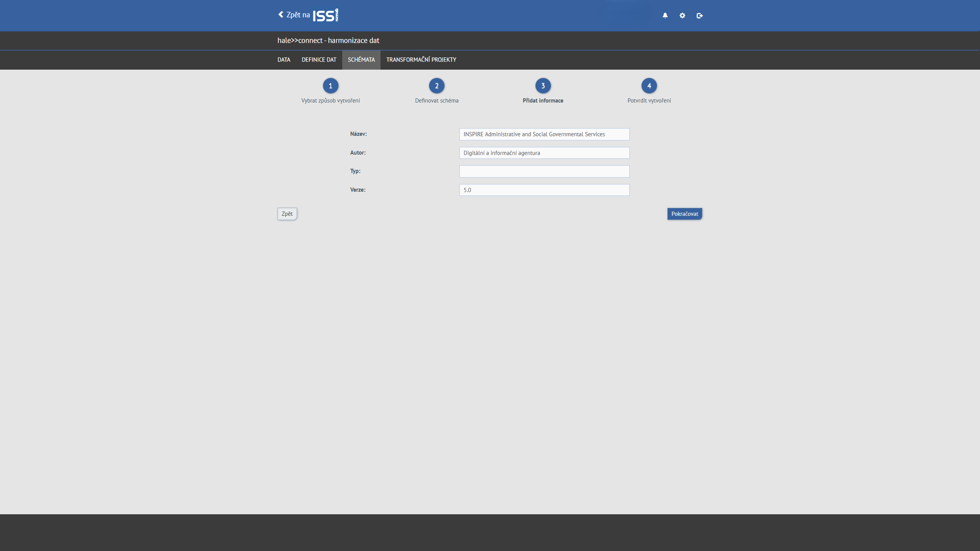980x551 pixels.
Task: Click into the Autor field
Action: pyautogui.click(x=544, y=153)
